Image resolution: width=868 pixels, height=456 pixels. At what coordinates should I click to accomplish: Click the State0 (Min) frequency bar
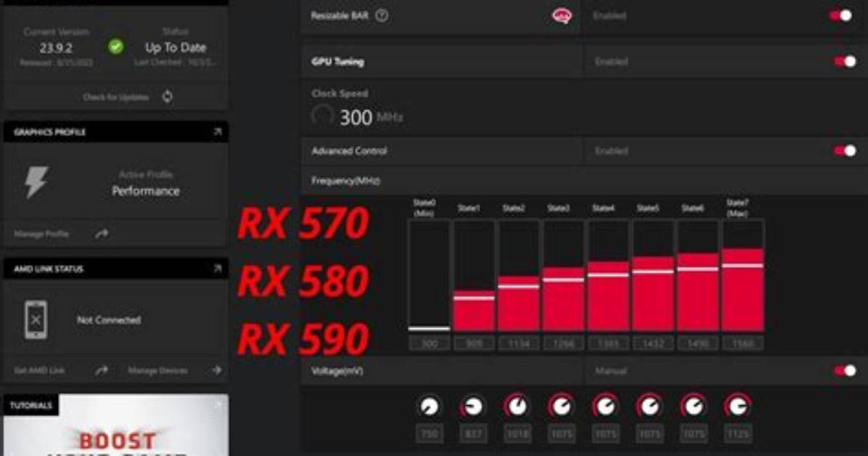pos(429,275)
